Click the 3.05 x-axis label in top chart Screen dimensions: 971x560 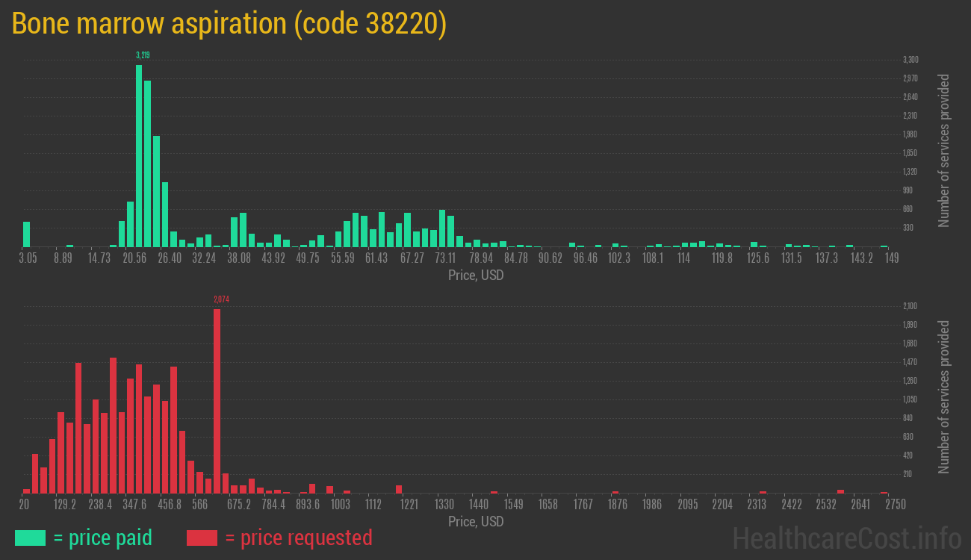(27, 258)
